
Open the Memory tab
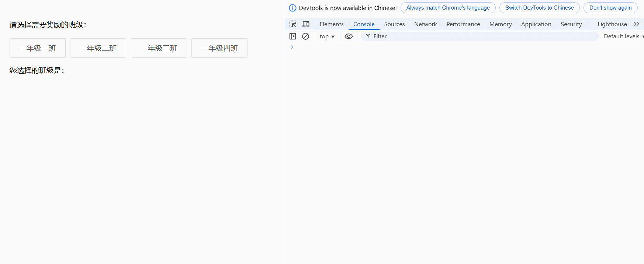point(501,24)
